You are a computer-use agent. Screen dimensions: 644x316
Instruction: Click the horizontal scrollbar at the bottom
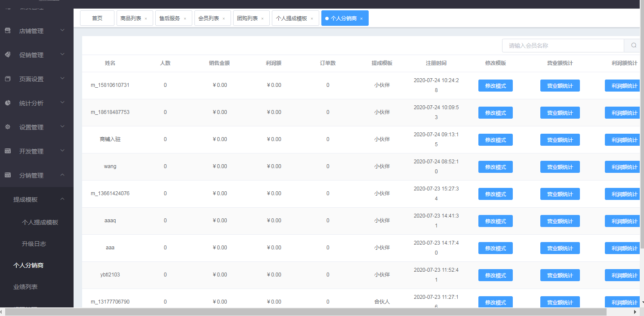click(x=301, y=312)
